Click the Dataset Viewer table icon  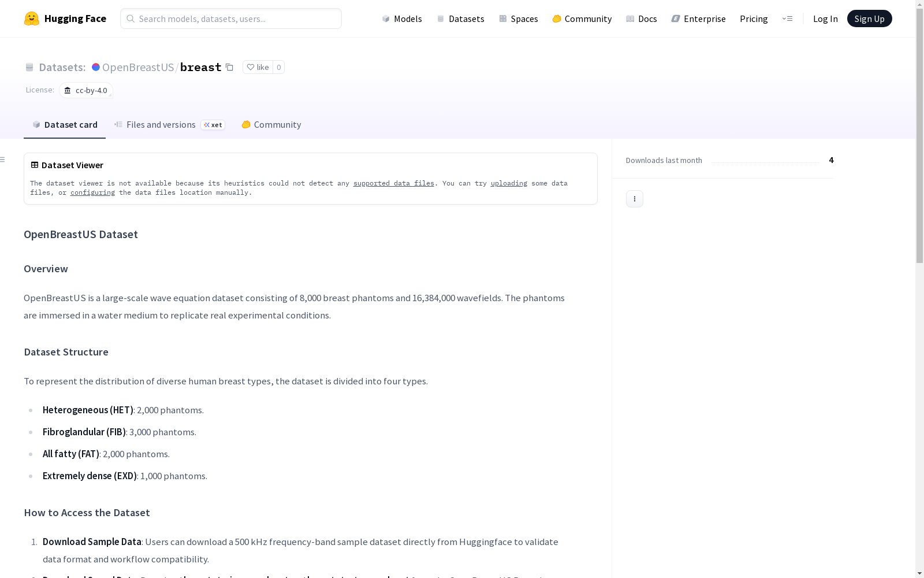point(35,165)
